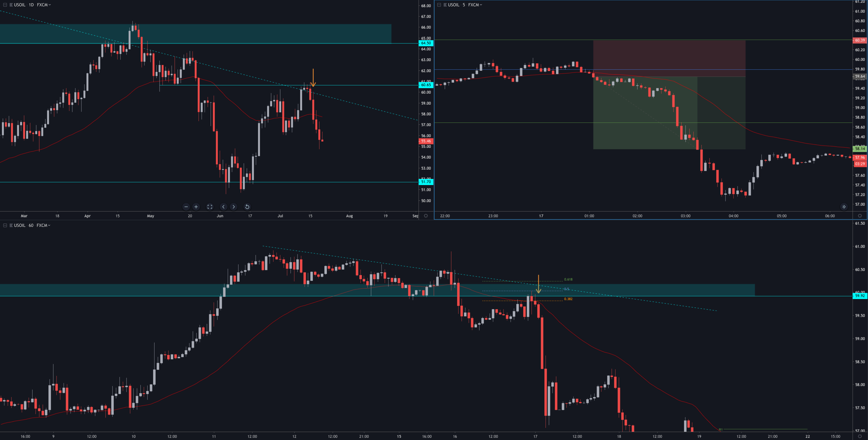
Task: Select the 0.618 Fibonacci level label
Action: [568, 279]
